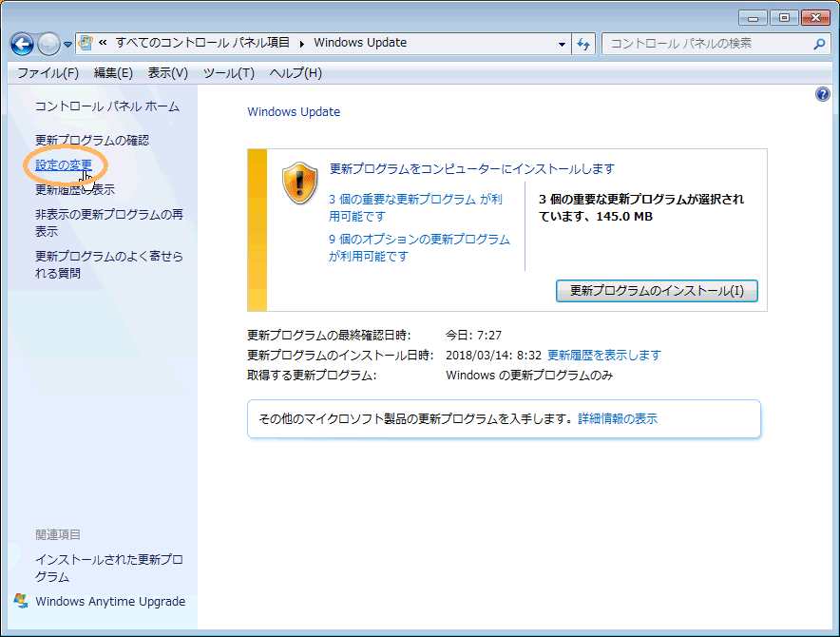Open Windows Anytime Upgrade link
840x637 pixels.
110,602
